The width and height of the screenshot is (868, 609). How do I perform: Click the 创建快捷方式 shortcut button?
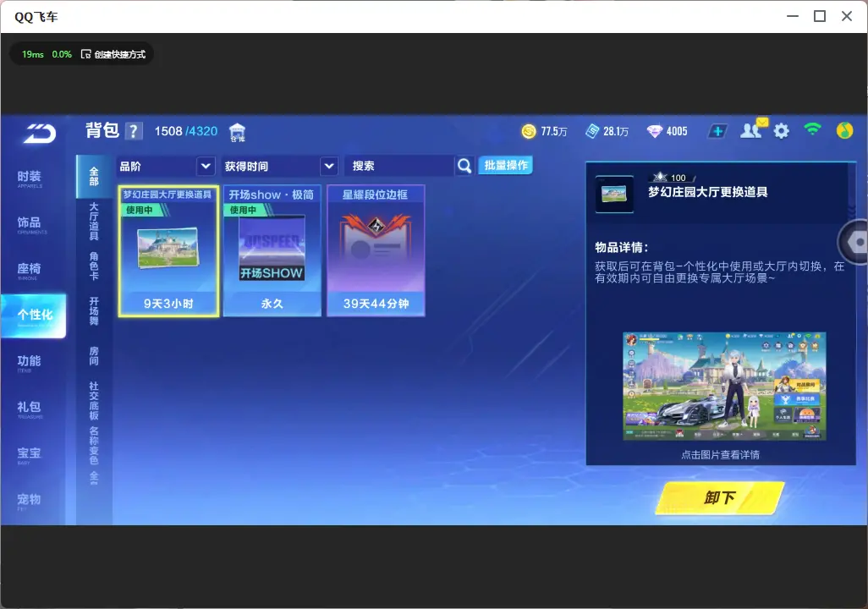(x=113, y=54)
